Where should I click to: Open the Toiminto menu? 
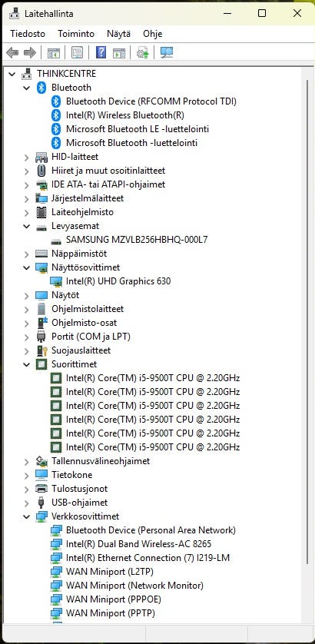point(76,34)
